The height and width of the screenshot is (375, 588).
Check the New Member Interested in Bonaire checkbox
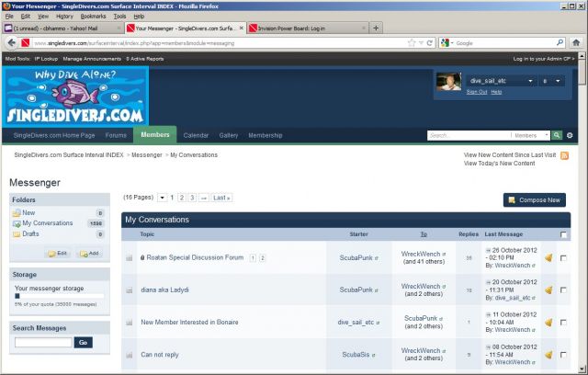[563, 322]
